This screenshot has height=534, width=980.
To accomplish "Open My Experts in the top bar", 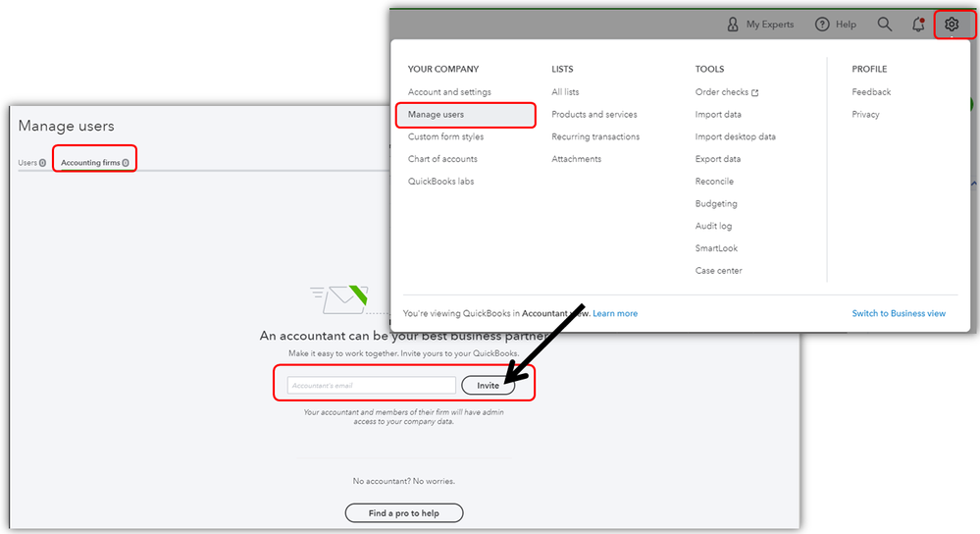I will 760,25.
